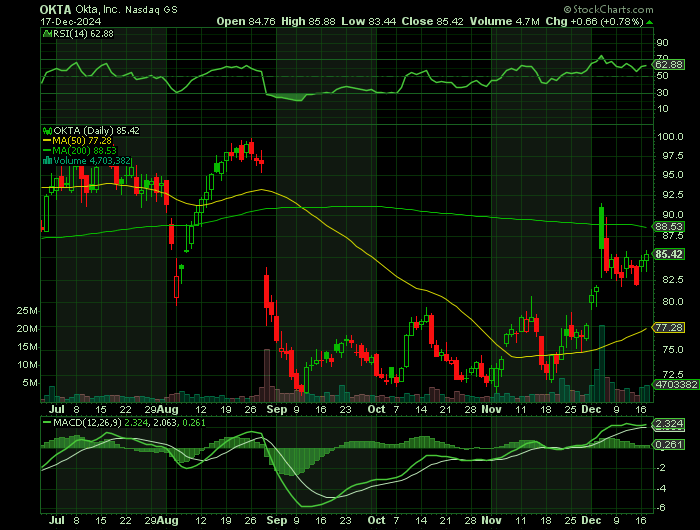The width and height of the screenshot is (700, 530).
Task: Click the 5M volume axis label
Action: click(x=30, y=383)
